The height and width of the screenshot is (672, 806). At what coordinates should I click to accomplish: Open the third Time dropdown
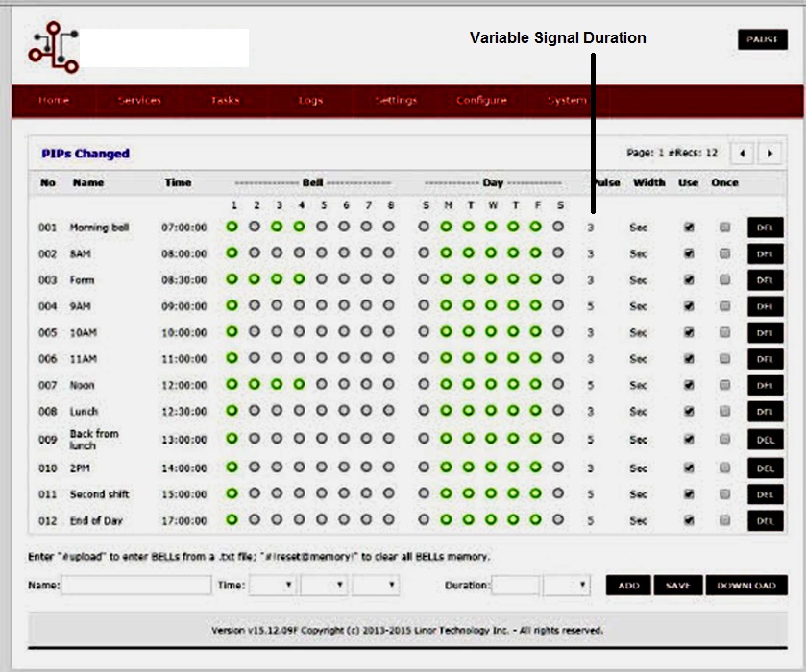[x=376, y=585]
